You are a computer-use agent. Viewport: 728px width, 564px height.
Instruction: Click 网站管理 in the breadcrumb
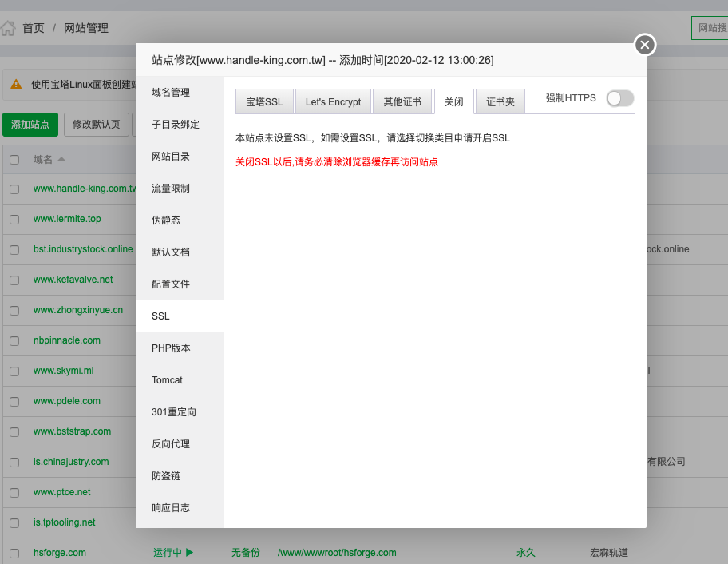pos(86,29)
